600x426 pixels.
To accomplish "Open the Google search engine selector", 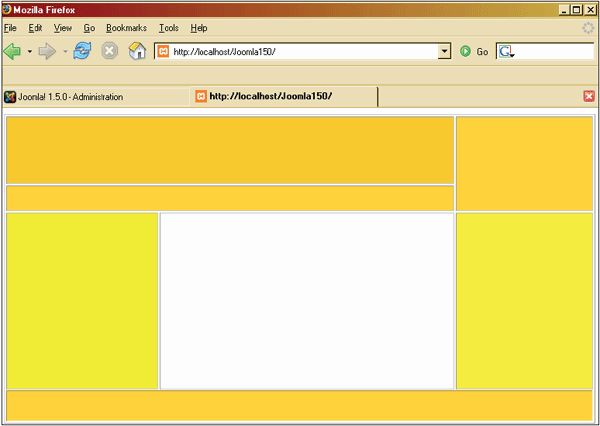I will click(506, 52).
